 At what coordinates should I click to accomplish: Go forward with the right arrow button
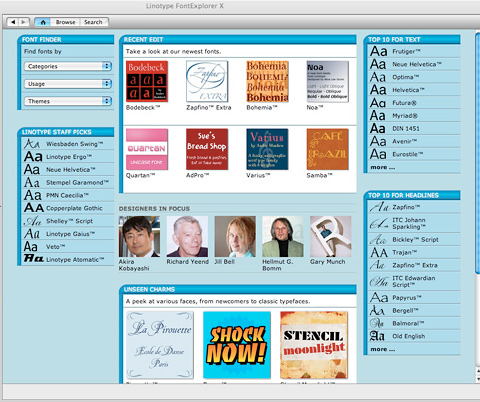(24, 22)
